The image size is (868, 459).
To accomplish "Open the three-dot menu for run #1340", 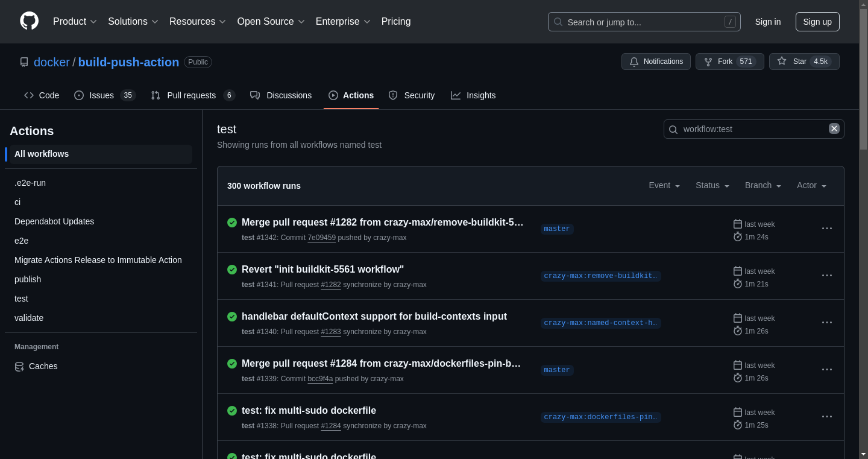I will click(x=827, y=323).
